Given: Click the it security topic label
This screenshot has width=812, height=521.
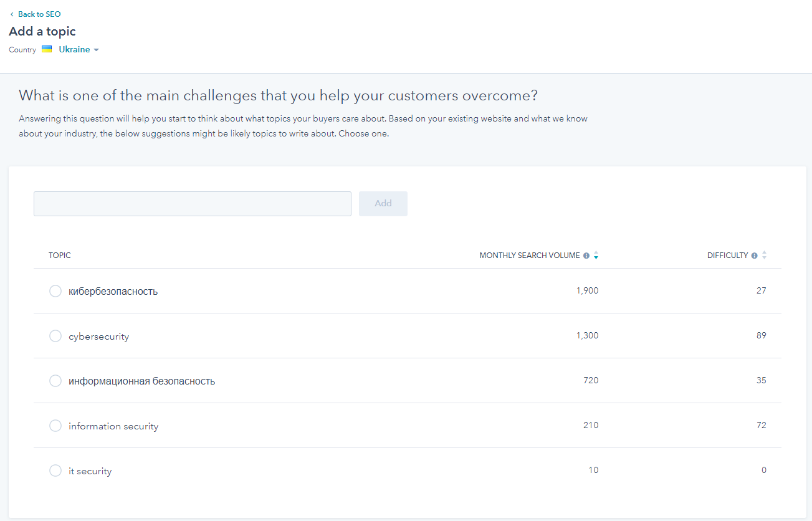Looking at the screenshot, I should click(x=90, y=471).
